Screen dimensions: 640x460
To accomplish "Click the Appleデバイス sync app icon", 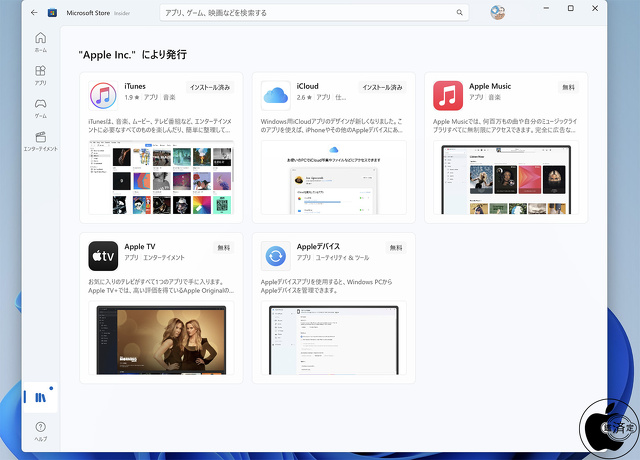I will tap(276, 256).
